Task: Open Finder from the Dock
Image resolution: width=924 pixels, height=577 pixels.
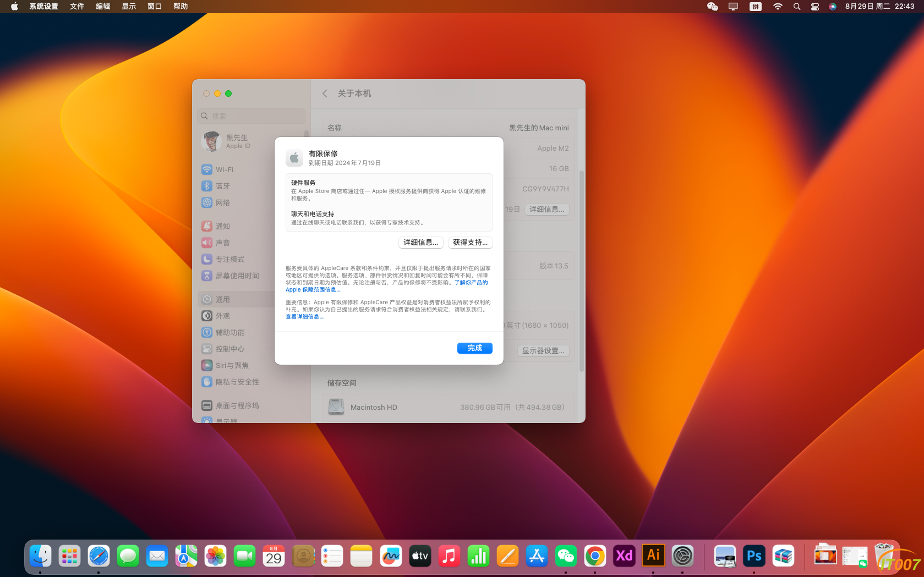Action: click(x=40, y=556)
